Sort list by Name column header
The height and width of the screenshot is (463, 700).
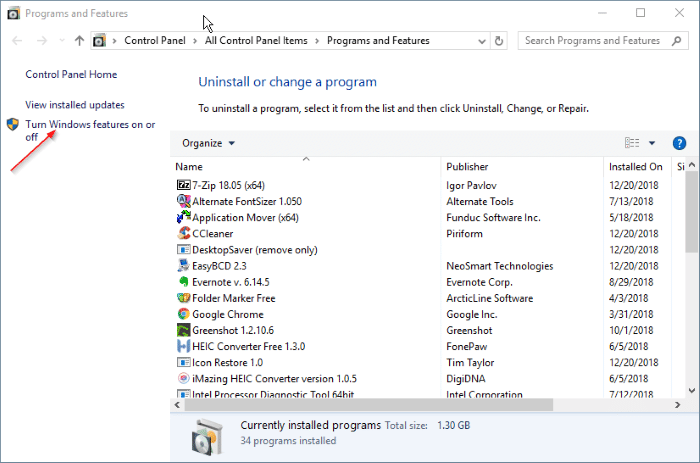pos(189,167)
